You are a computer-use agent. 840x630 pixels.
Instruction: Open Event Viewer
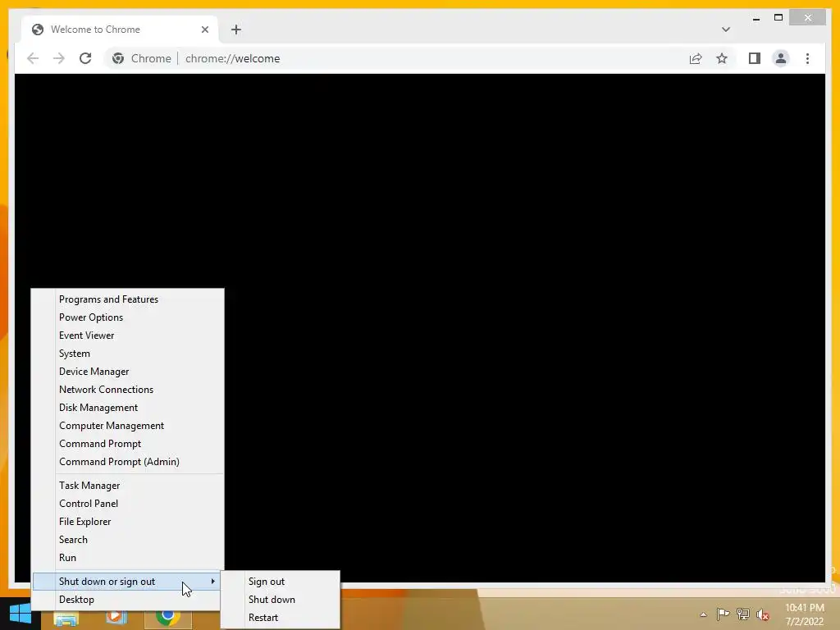[x=128, y=336]
